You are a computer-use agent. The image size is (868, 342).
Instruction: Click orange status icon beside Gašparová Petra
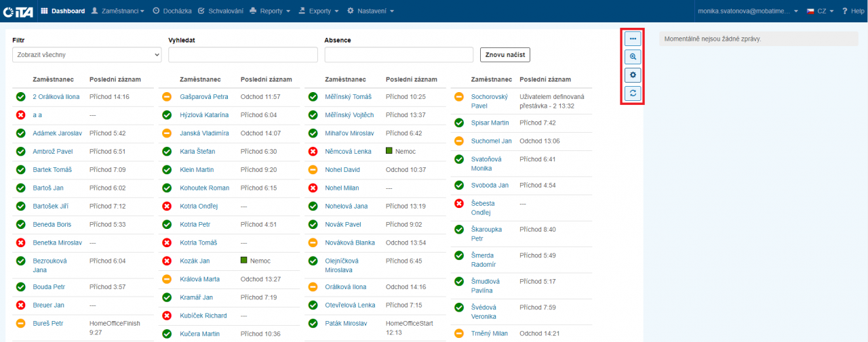[167, 98]
